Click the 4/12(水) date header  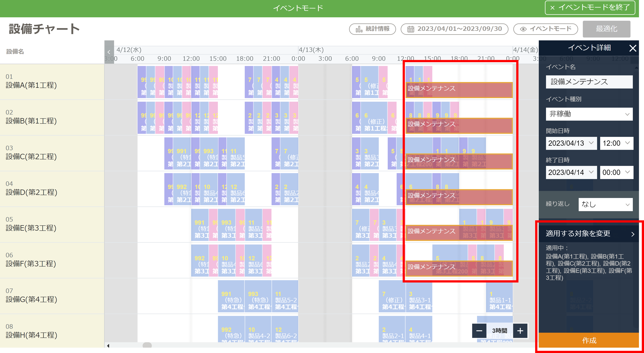(x=129, y=50)
